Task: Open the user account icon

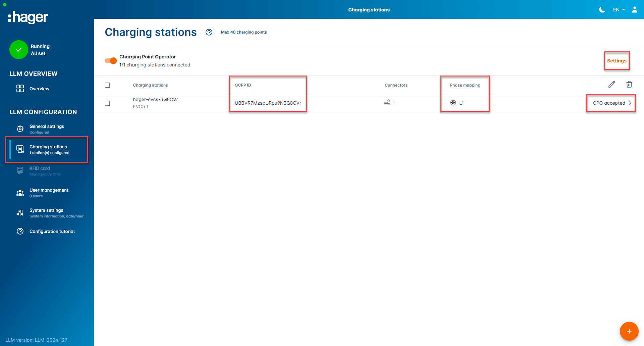Action: [635, 10]
